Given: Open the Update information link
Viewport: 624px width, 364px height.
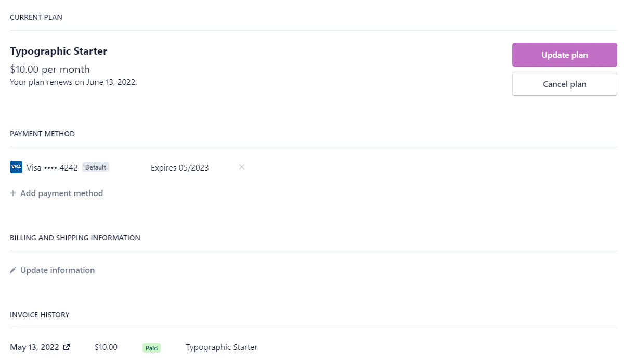Looking at the screenshot, I should click(57, 270).
